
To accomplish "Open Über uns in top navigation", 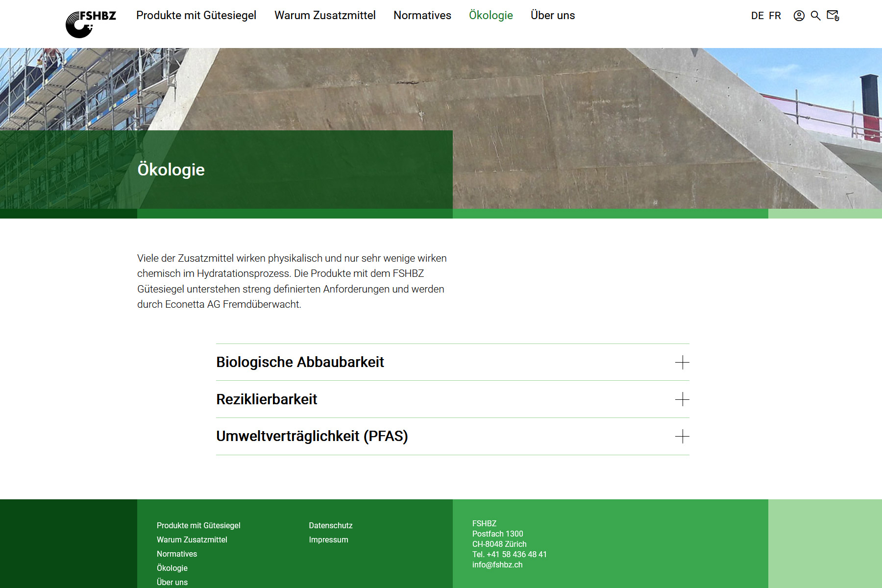I will point(552,16).
